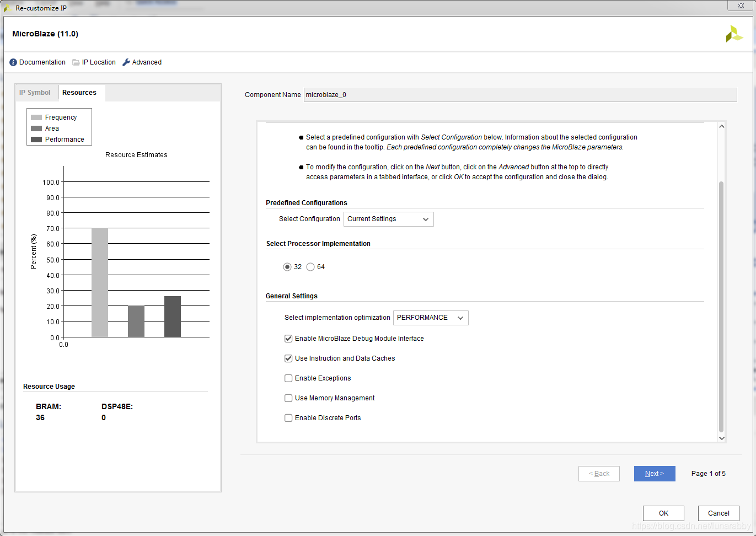756x536 pixels.
Task: Open the Select Configuration dropdown
Action: click(389, 219)
